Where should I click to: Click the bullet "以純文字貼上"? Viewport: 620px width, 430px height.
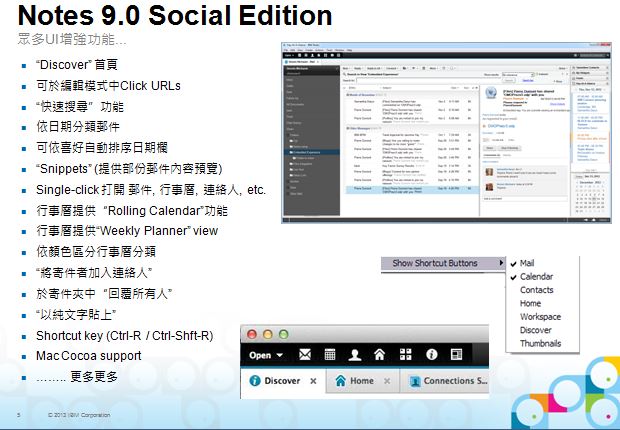pos(76,314)
